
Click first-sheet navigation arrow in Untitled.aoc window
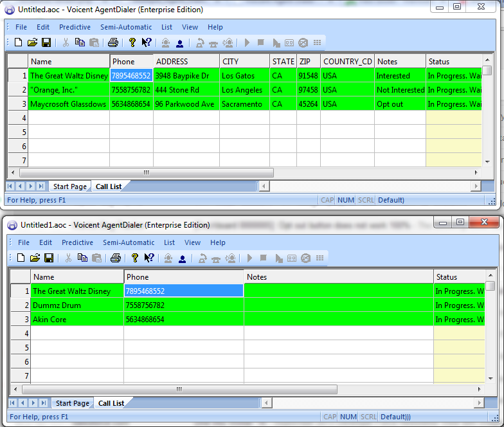coord(10,186)
